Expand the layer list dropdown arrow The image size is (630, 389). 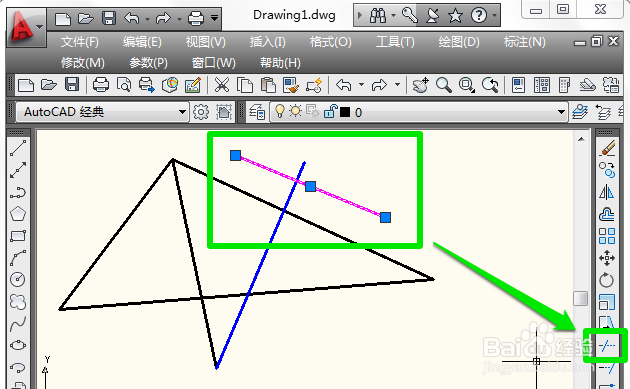(561, 112)
